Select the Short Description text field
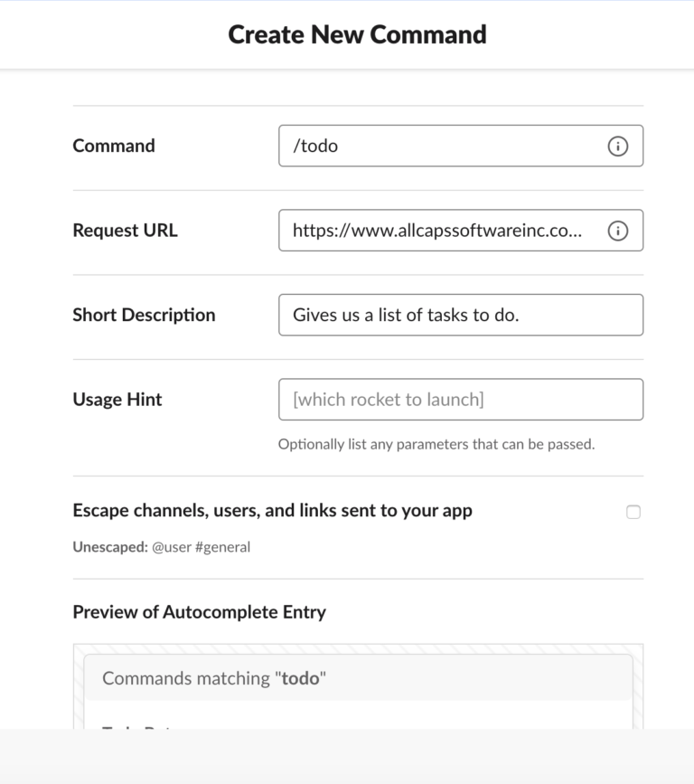694x784 pixels. [x=461, y=315]
